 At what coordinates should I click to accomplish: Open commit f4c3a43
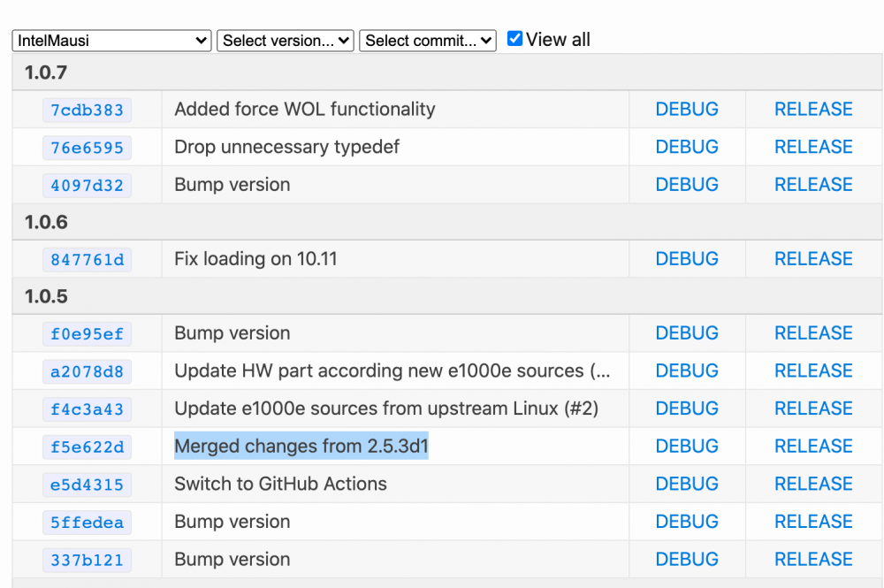(x=87, y=409)
